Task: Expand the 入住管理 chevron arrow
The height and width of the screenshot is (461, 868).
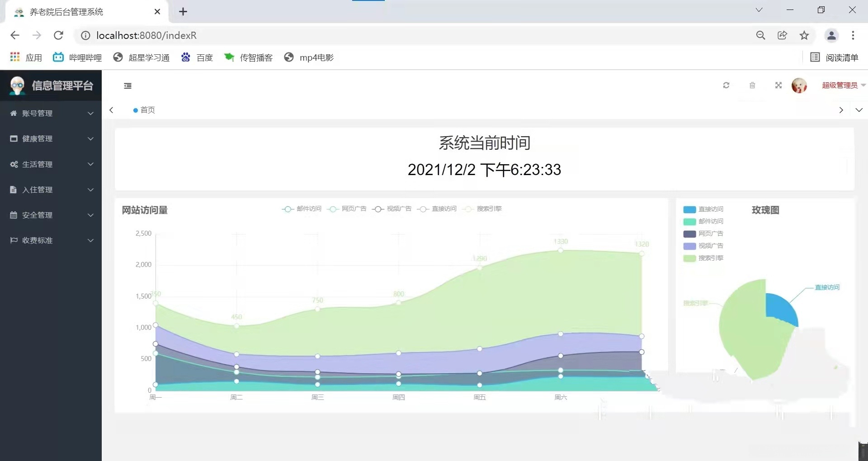Action: click(x=90, y=190)
